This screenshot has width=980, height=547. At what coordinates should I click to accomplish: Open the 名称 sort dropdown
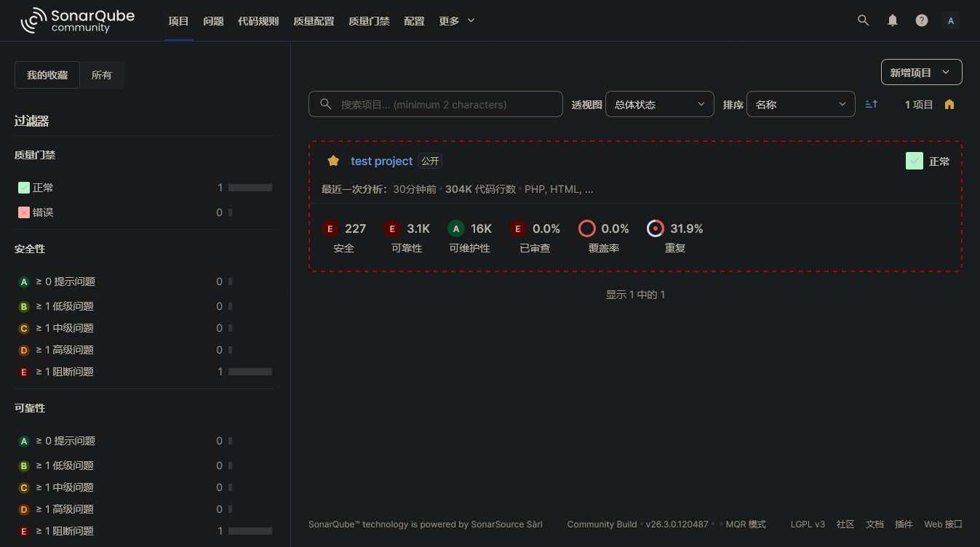click(800, 104)
